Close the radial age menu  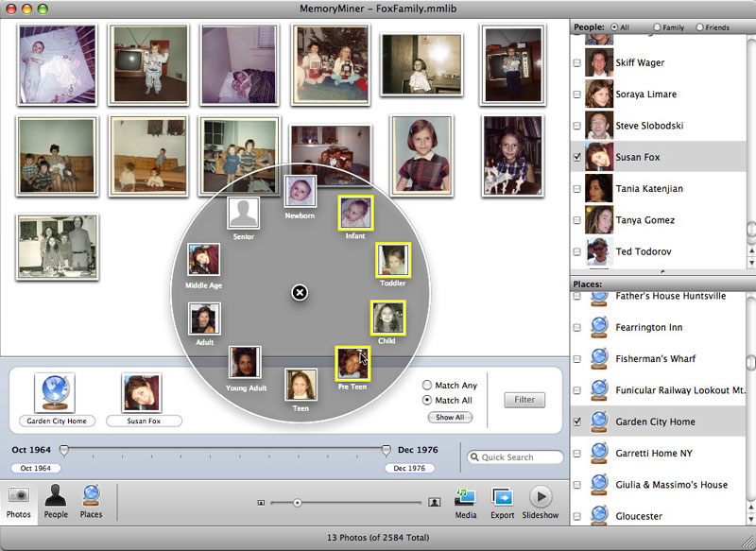pyautogui.click(x=300, y=293)
